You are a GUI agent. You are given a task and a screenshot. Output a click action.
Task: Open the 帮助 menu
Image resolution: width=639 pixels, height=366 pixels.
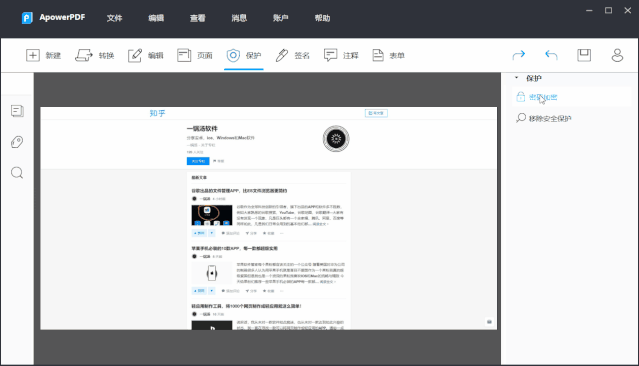[x=322, y=18]
